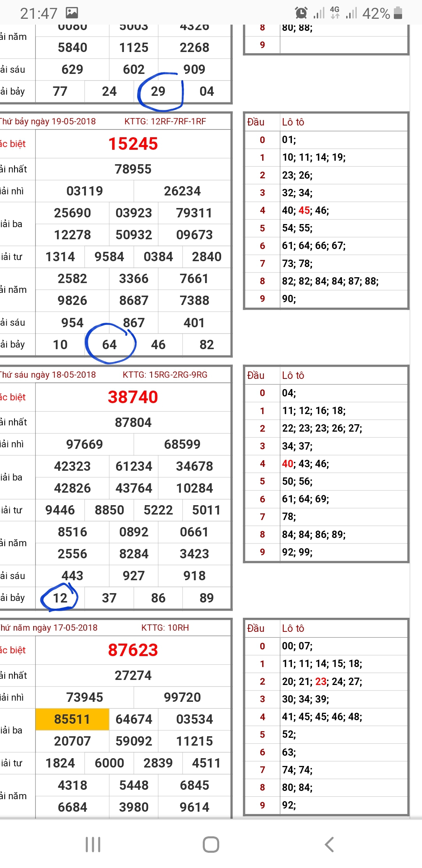Tap third prize number 61234
Viewport: 422px width, 868px height.
pyautogui.click(x=134, y=466)
